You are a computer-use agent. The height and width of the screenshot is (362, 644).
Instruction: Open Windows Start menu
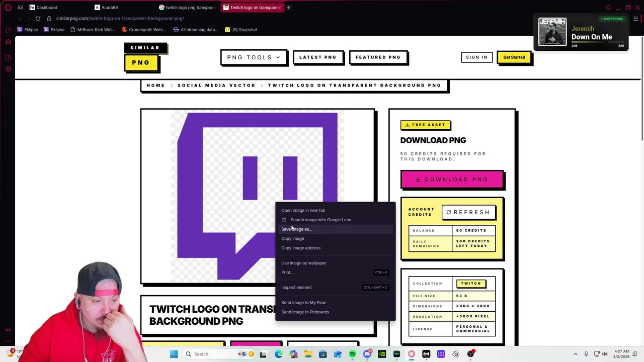pyautogui.click(x=174, y=354)
